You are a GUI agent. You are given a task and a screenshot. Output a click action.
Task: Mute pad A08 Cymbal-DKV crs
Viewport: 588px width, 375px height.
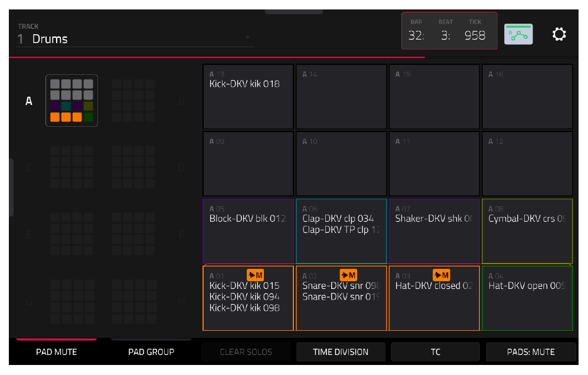point(527,231)
